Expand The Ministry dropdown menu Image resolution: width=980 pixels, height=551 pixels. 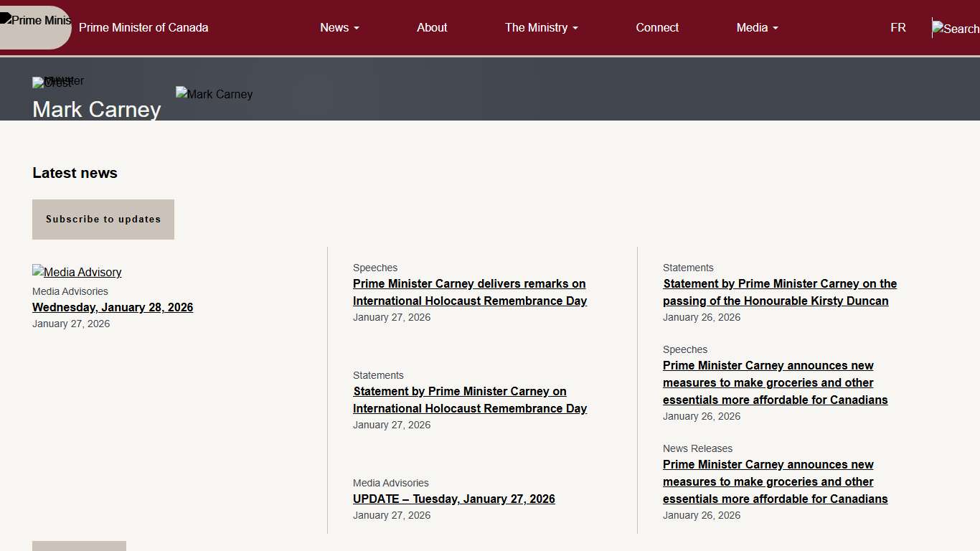(x=541, y=27)
